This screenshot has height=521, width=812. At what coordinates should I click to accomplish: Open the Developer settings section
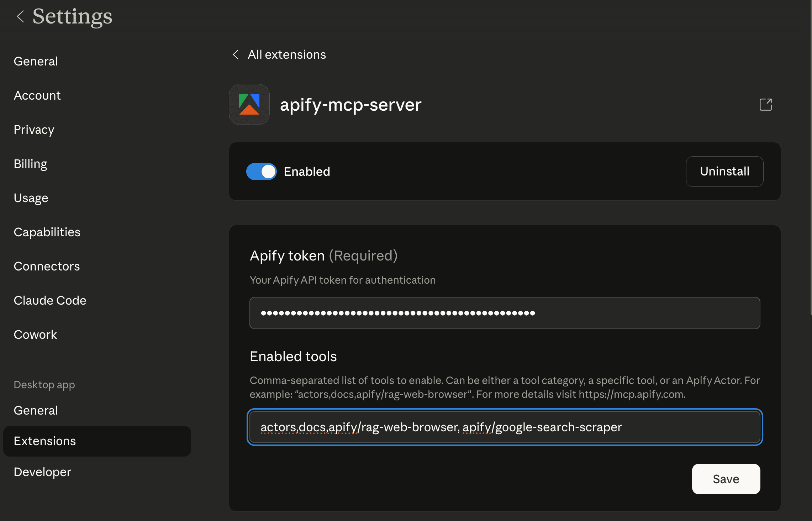coord(42,472)
